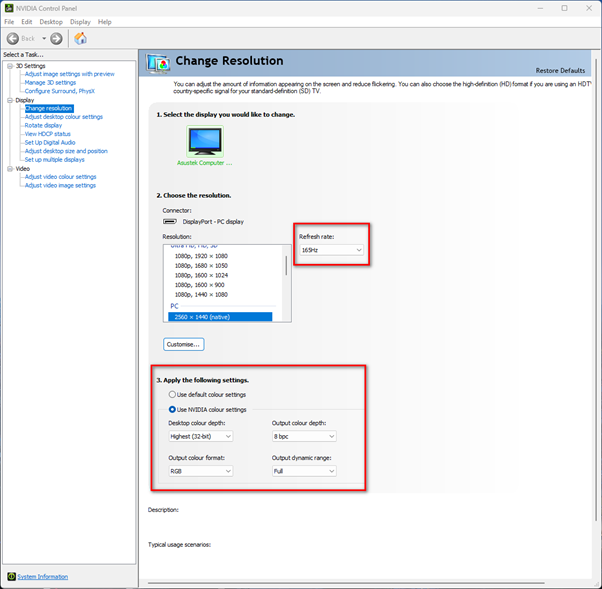
Task: Select Use NVIDIA colour settings radio button
Action: coord(173,409)
